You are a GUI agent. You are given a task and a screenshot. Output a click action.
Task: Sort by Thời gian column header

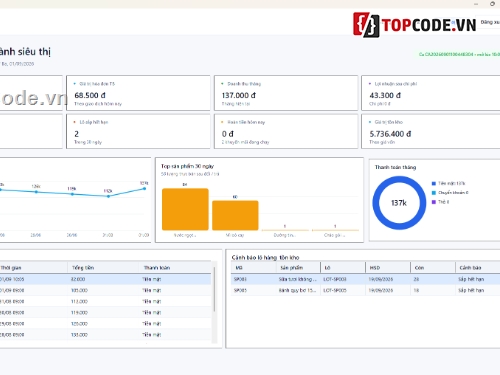(33, 268)
